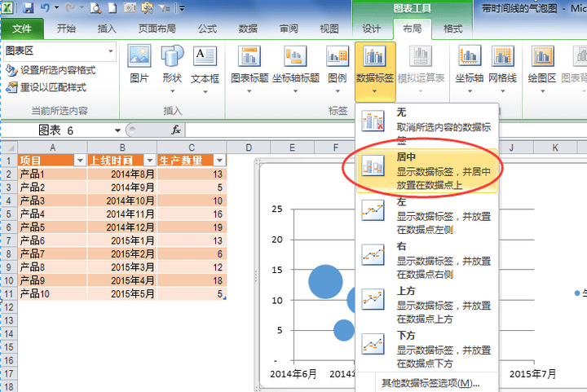The height and width of the screenshot is (392, 587).
Task: Insert a 文本框 text box
Action: 205,68
